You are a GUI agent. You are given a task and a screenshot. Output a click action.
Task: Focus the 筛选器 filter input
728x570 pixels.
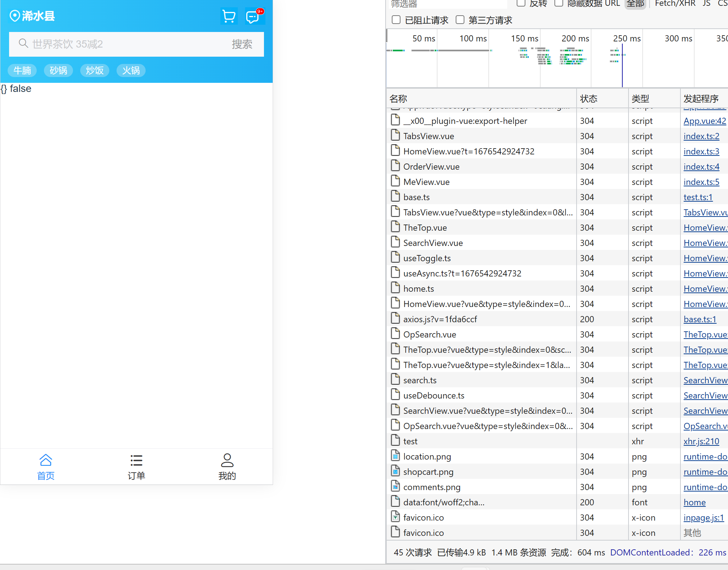tap(448, 4)
